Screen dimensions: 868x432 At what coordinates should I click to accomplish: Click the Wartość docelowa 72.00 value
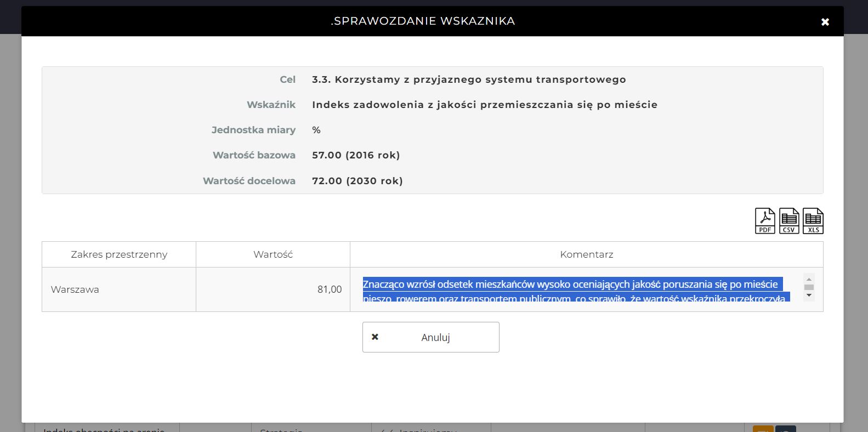[357, 181]
